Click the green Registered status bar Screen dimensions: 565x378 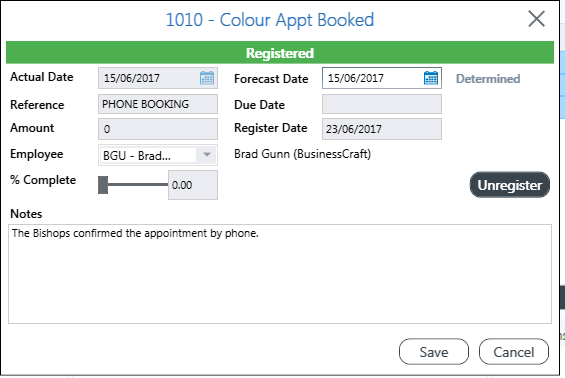[280, 53]
